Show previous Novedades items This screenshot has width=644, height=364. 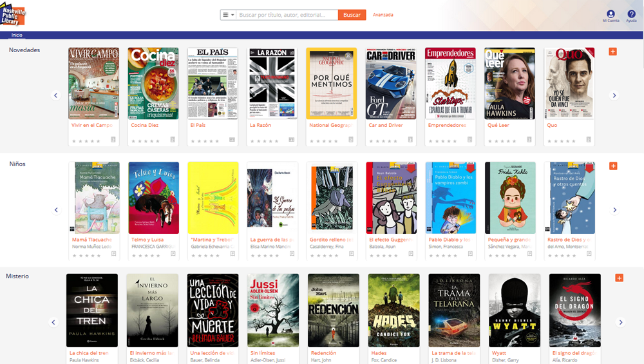pos(56,95)
